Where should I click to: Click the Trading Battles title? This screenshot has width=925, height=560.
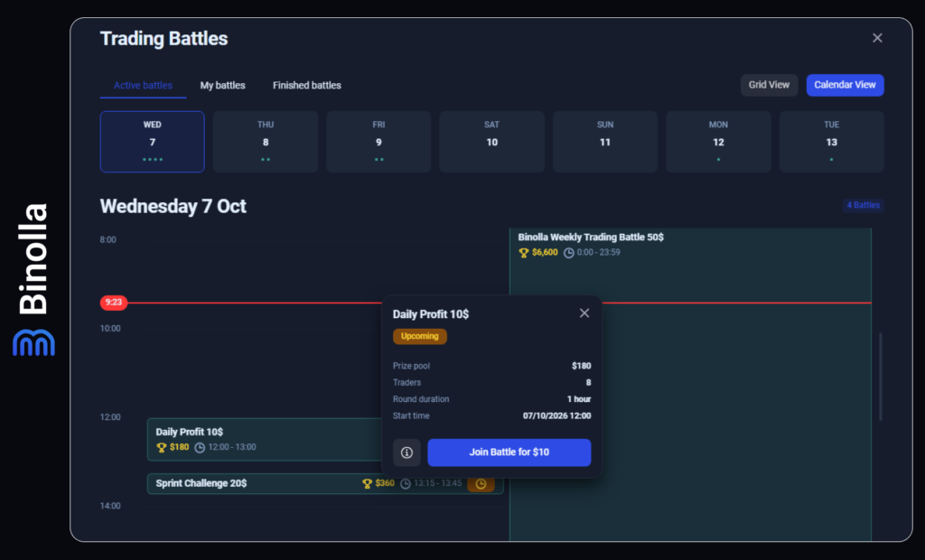164,39
